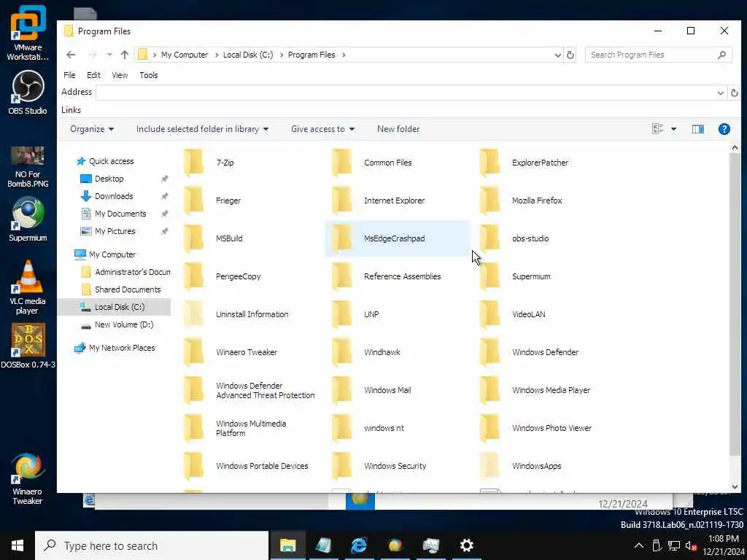Click Local Disk (C:) breadcrumb
747x560 pixels.
click(x=248, y=55)
